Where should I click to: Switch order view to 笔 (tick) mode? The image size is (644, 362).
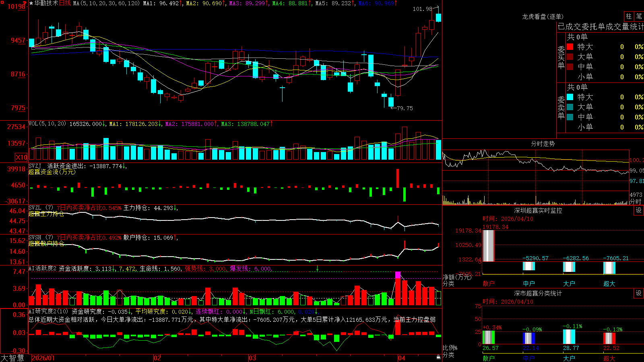639,16
